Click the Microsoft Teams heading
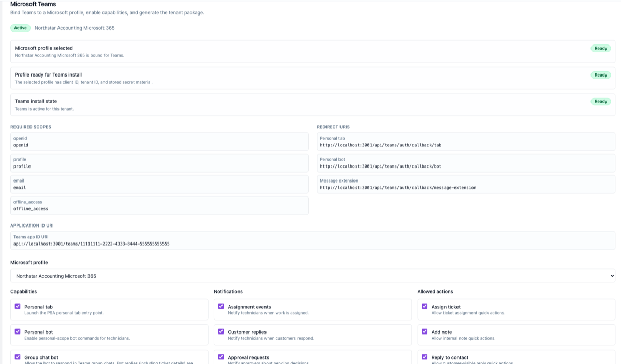Screen dimensions: 621x364 pos(33,4)
